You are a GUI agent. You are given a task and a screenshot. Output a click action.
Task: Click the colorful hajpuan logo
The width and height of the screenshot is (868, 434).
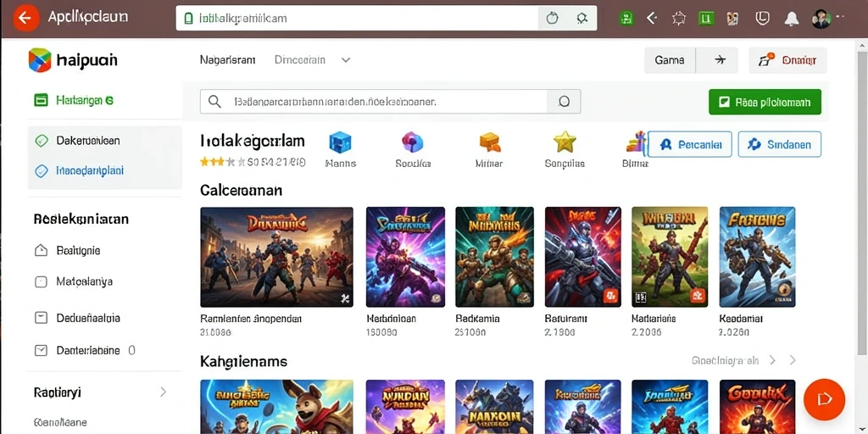coord(39,60)
